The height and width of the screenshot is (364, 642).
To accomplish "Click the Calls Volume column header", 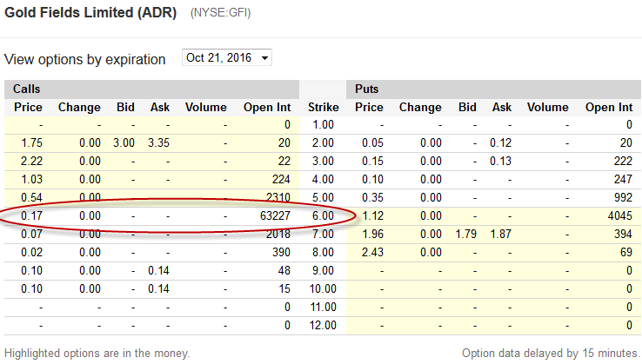I will [205, 107].
